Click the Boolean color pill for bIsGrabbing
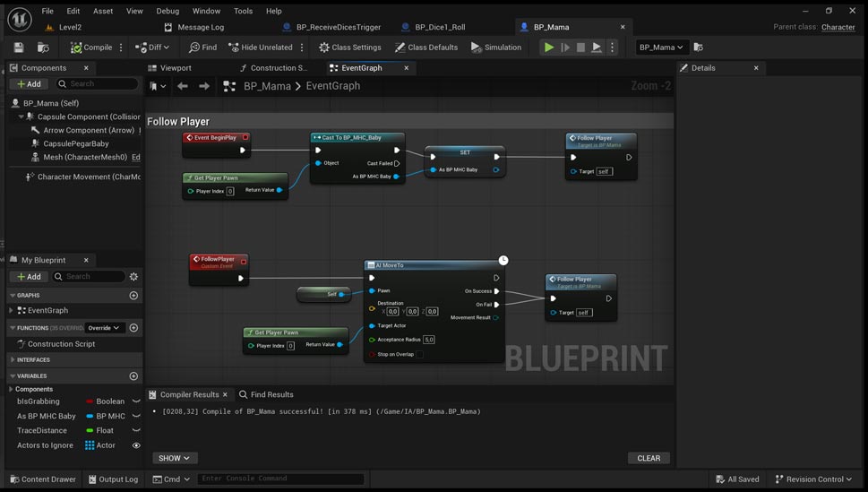Screen dimensions: 868x492 click(90, 401)
